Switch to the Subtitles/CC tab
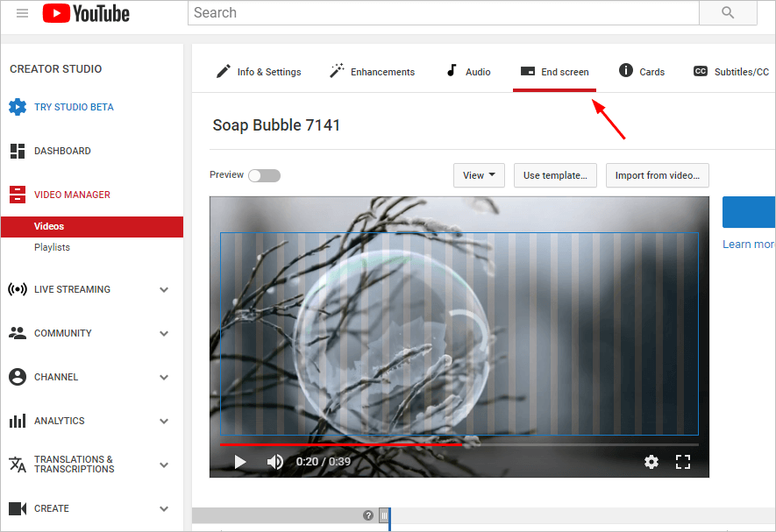The image size is (776, 532). [741, 72]
